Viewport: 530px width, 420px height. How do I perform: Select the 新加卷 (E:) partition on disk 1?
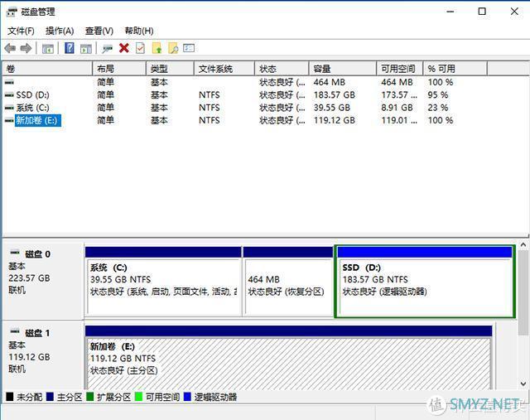(x=289, y=358)
